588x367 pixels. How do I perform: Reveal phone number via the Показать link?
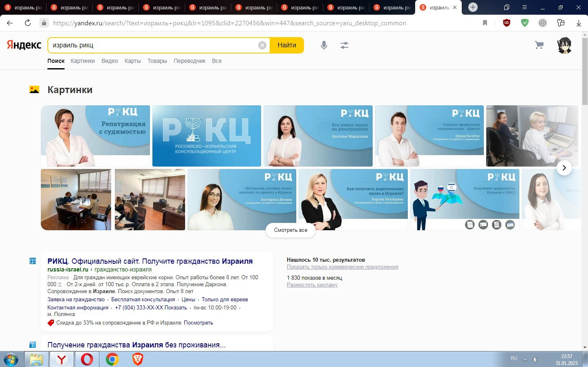click(x=176, y=307)
